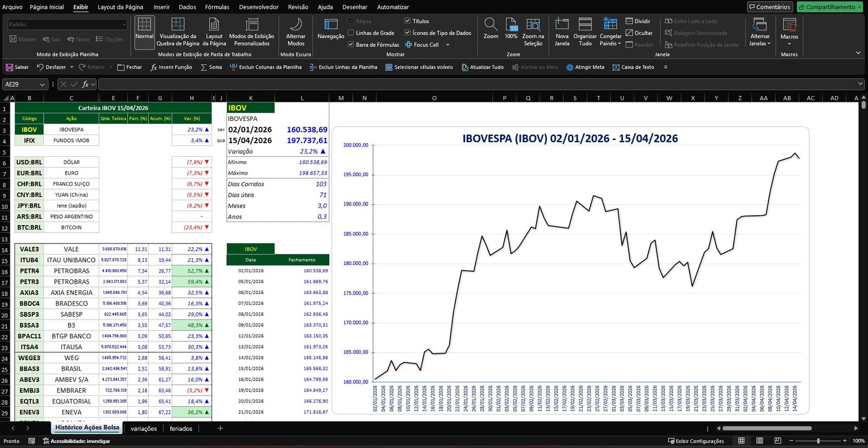Click the Modo Escuro Alternar Modos icon
The height and width of the screenshot is (448, 868).
pyautogui.click(x=296, y=25)
